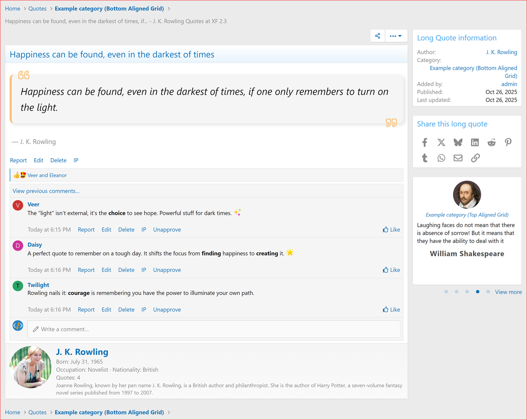Share the quote on X
This screenshot has width=527, height=420.
[x=441, y=142]
